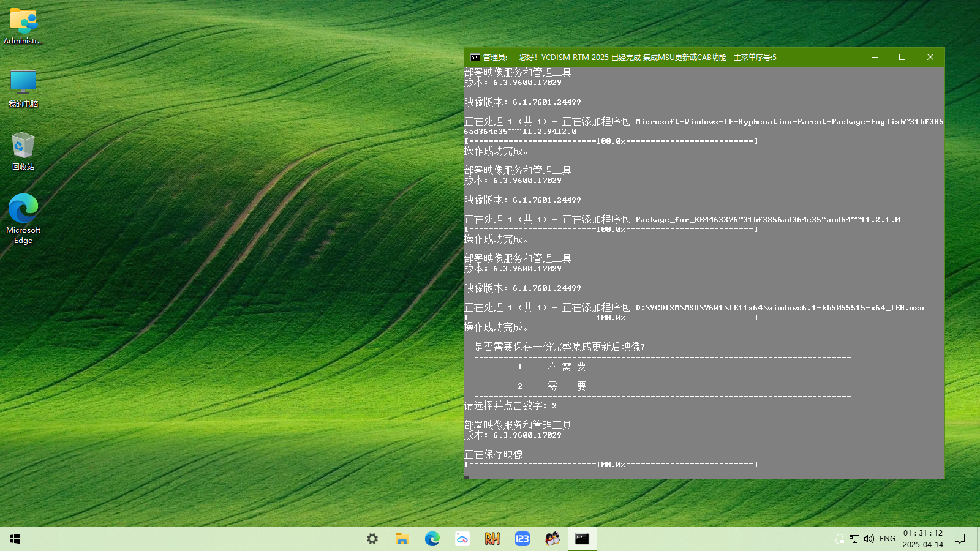Click the console window title bar icon
The image size is (980, 551).
(475, 58)
